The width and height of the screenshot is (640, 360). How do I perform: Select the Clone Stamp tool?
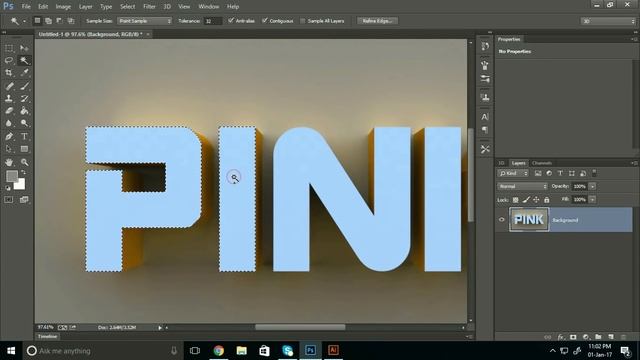click(x=9, y=98)
